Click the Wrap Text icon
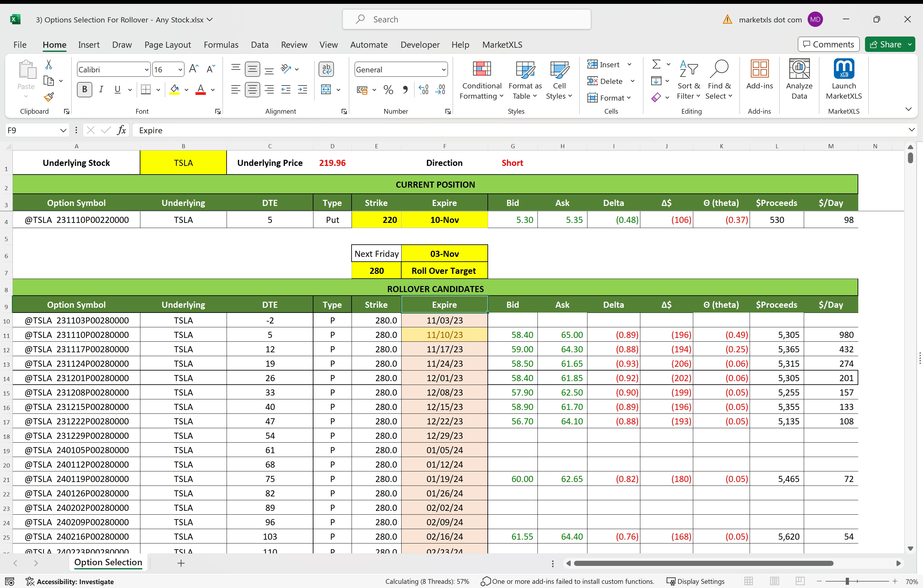This screenshot has width=923, height=588. (x=326, y=69)
